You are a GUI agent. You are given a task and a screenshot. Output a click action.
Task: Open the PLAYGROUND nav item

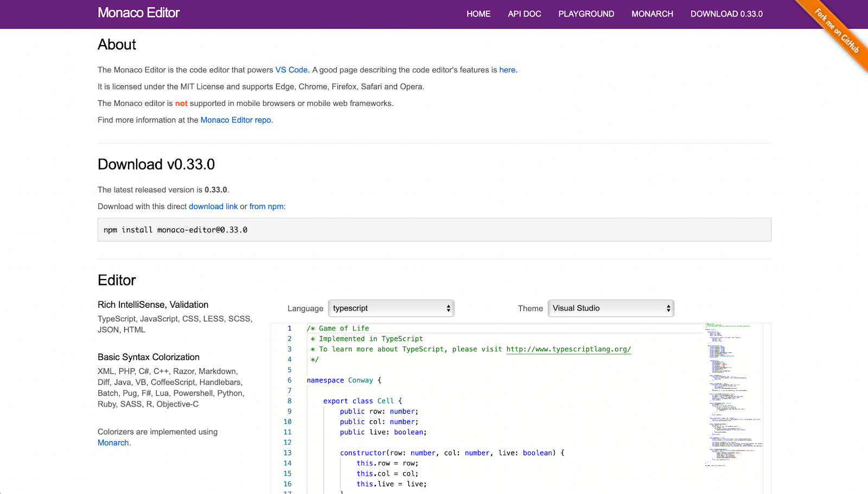[x=586, y=14]
